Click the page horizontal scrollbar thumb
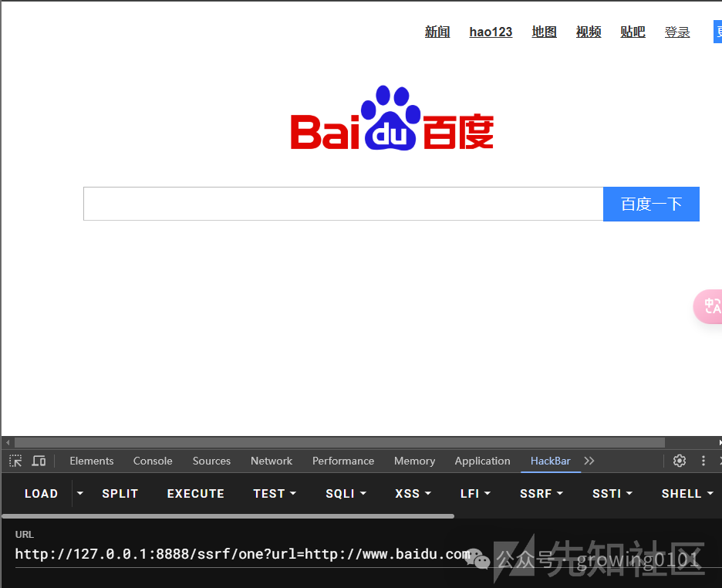The height and width of the screenshot is (588, 722). coord(340,442)
